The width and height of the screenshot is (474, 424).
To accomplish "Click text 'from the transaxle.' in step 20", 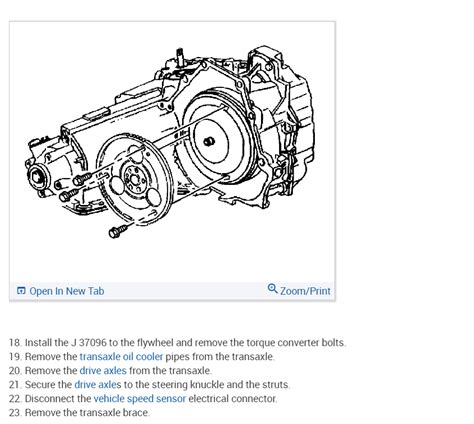I will [170, 371].
